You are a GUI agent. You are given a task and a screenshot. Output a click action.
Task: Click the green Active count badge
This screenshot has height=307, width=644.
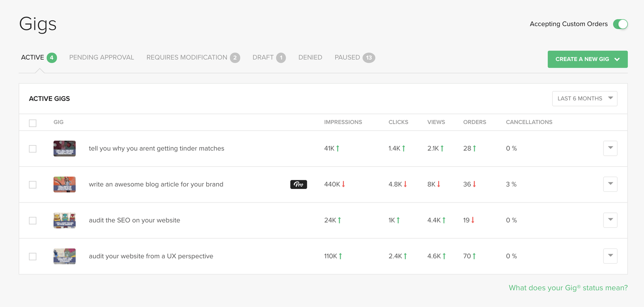pos(52,58)
